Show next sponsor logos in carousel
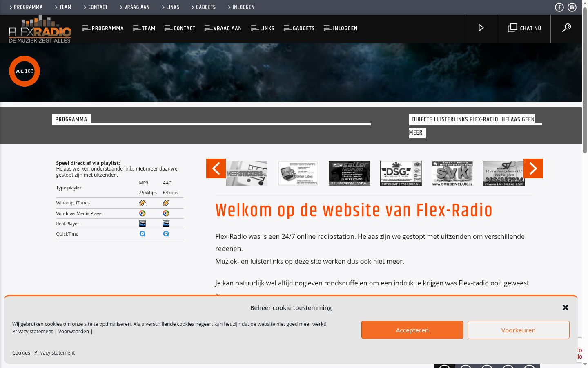The width and height of the screenshot is (588, 368). click(x=533, y=168)
